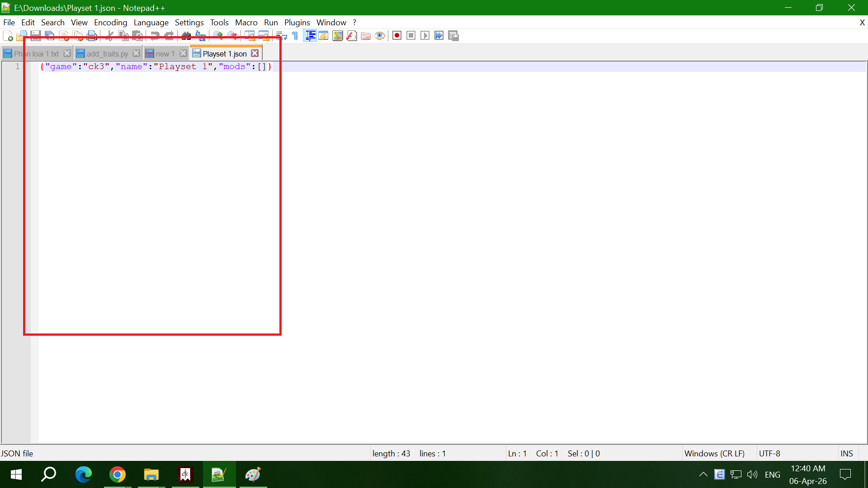This screenshot has width=868, height=488.
Task: Close the Playset 1.json tab
Action: (255, 53)
